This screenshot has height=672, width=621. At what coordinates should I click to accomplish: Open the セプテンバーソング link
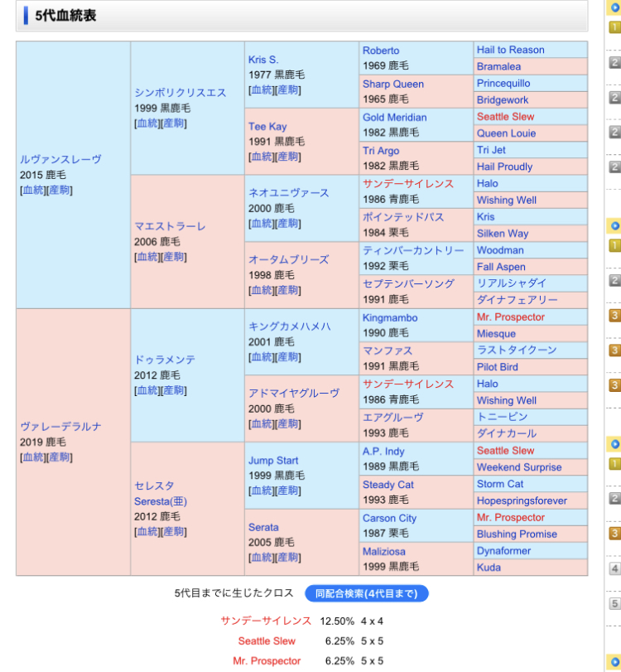(x=408, y=283)
